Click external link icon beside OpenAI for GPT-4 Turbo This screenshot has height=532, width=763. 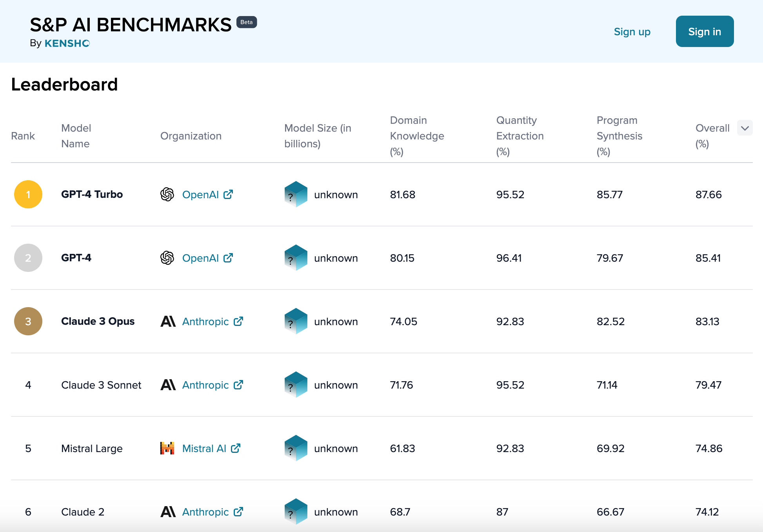tap(228, 194)
